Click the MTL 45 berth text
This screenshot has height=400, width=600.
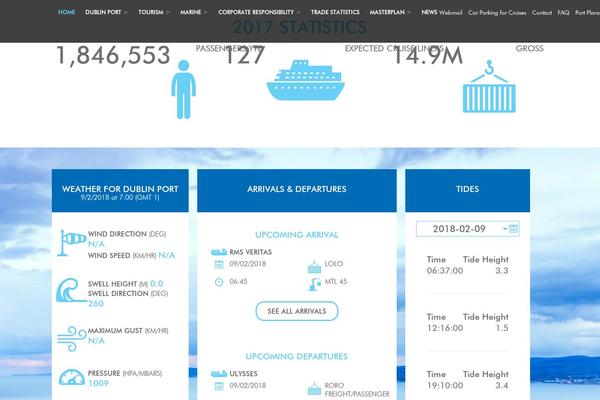point(336,281)
